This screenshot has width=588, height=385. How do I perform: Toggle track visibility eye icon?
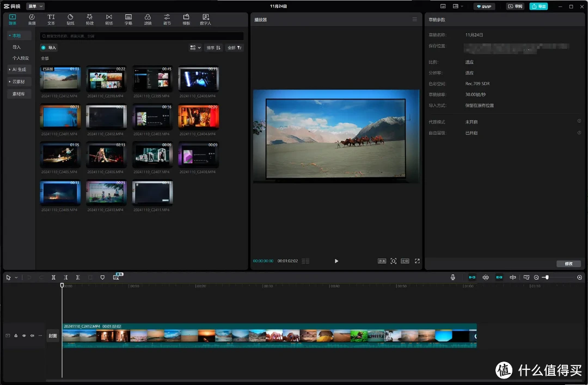coord(24,336)
